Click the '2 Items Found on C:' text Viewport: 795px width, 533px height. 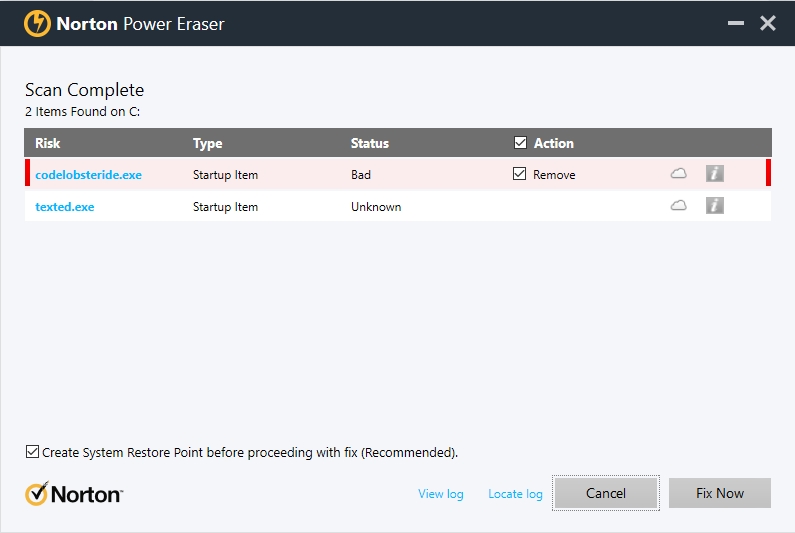[x=83, y=112]
